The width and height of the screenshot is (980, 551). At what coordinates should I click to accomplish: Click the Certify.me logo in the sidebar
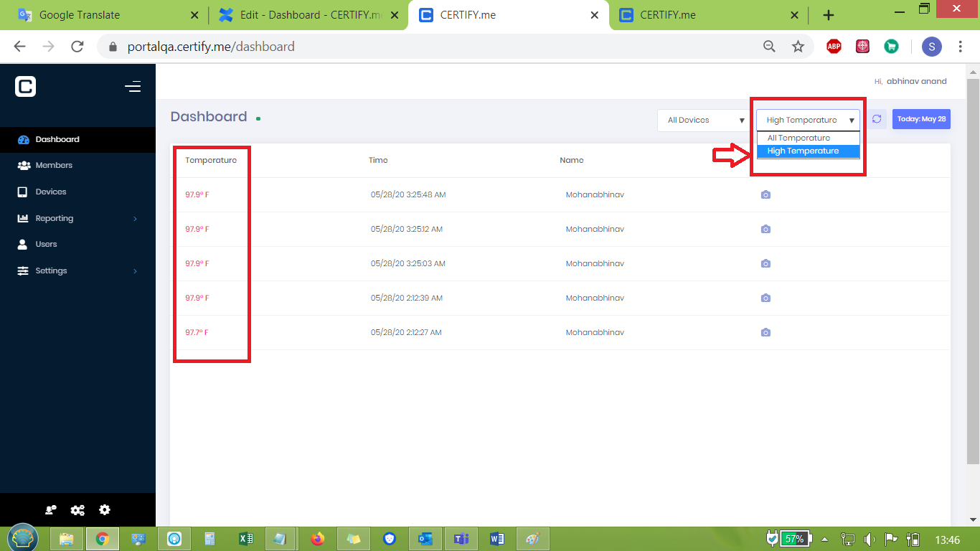[25, 87]
